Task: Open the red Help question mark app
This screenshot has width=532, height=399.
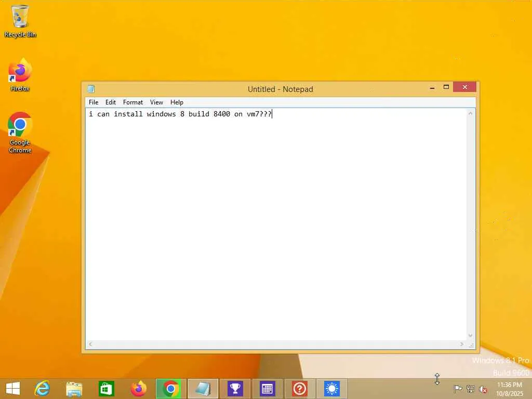Action: 300,389
